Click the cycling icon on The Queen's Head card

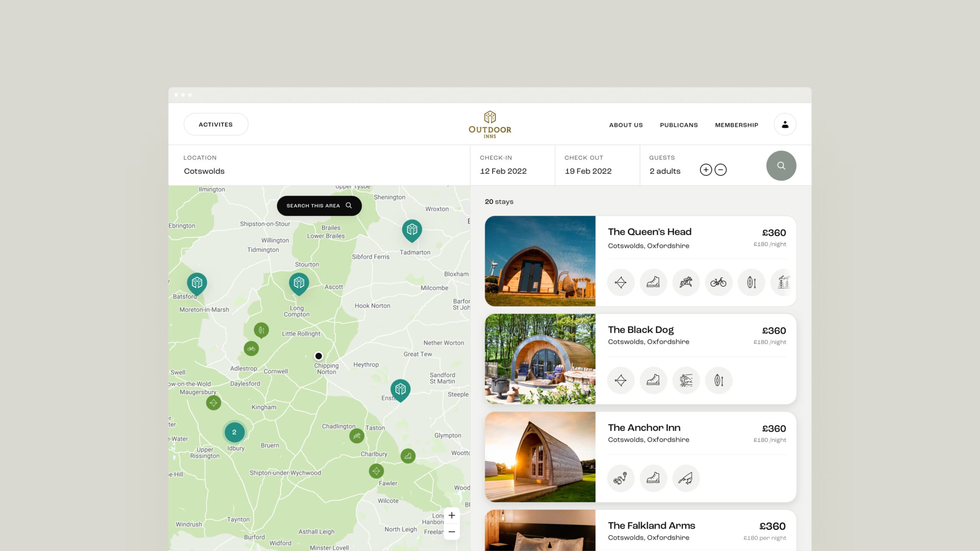718,282
